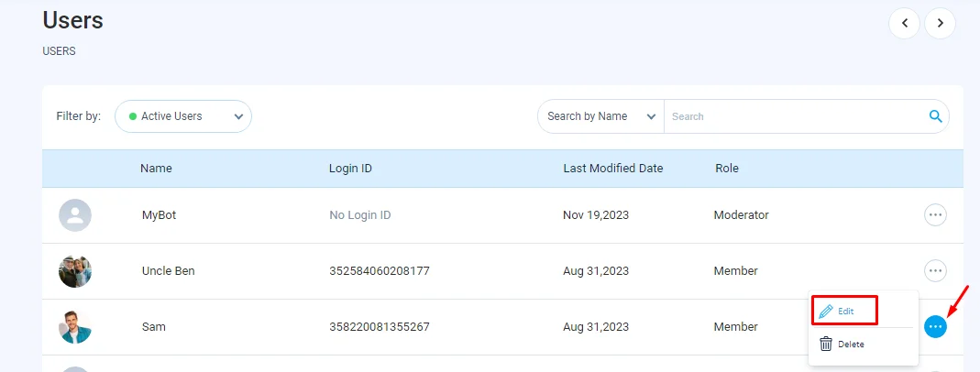Click Sam's profile photo
The image size is (980, 372).
pos(75,326)
